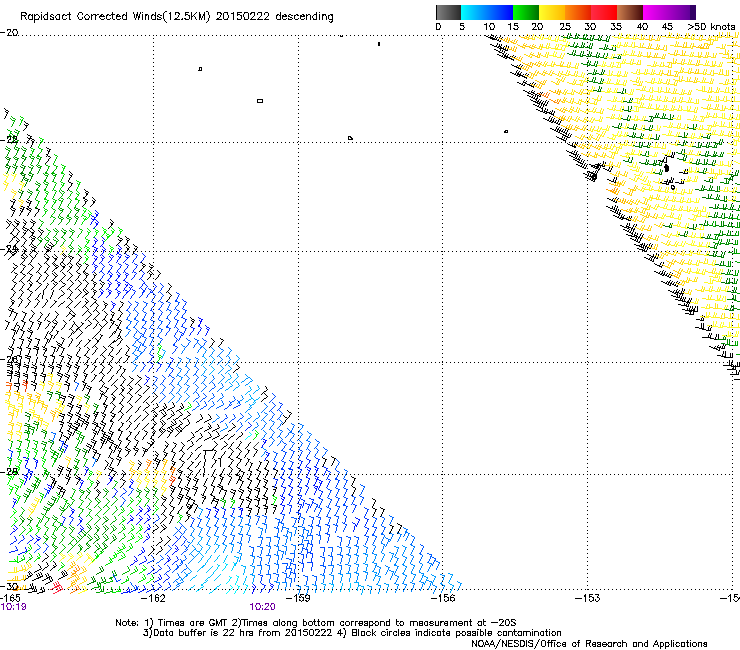This screenshot has height=650, width=740.
Task: Click the '-156' longitude label
Action: 443,598
